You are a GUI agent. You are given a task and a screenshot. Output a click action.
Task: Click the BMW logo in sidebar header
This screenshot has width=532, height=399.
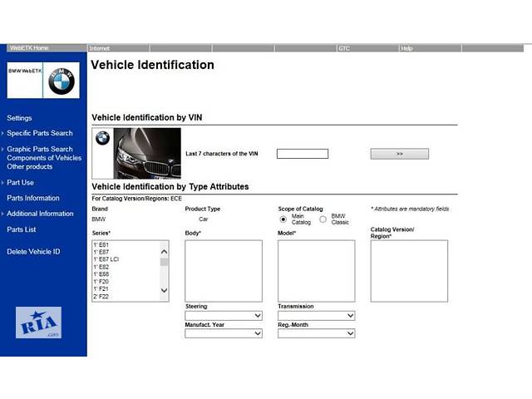point(62,79)
